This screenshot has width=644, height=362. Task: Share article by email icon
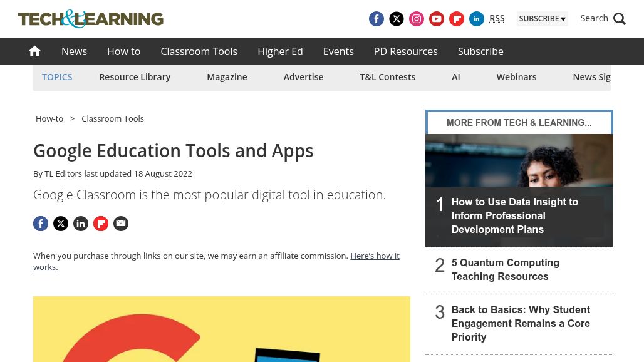click(x=121, y=224)
